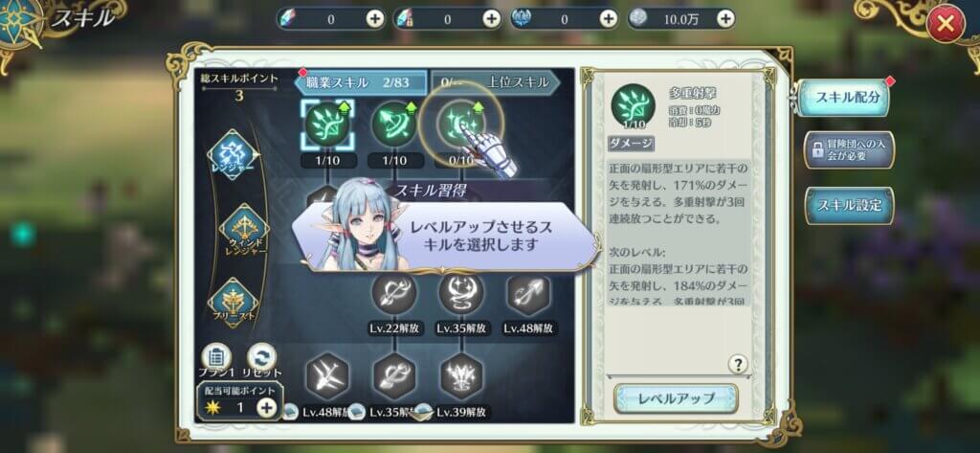Click the リセット reset icon
Viewport: 980px width, 453px height.
point(261,357)
